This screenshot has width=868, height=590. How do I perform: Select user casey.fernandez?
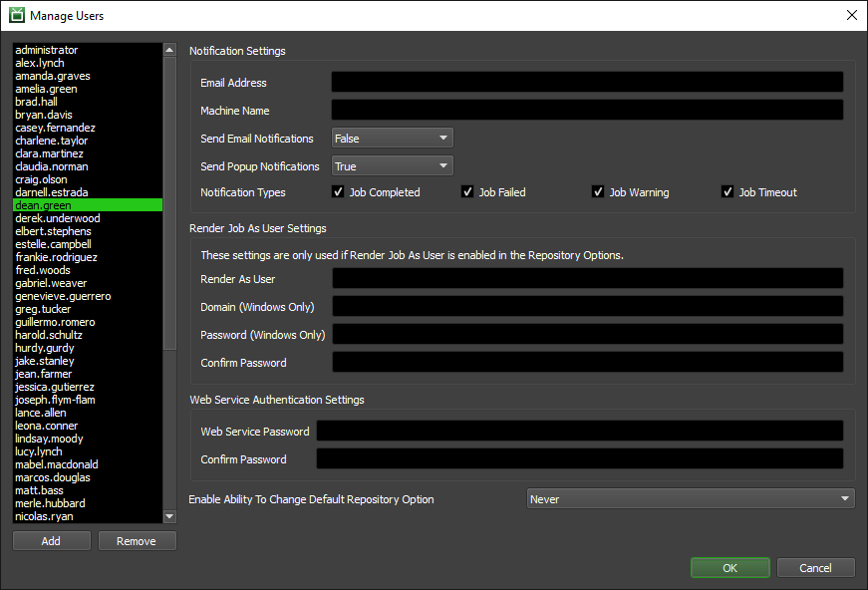click(88, 128)
